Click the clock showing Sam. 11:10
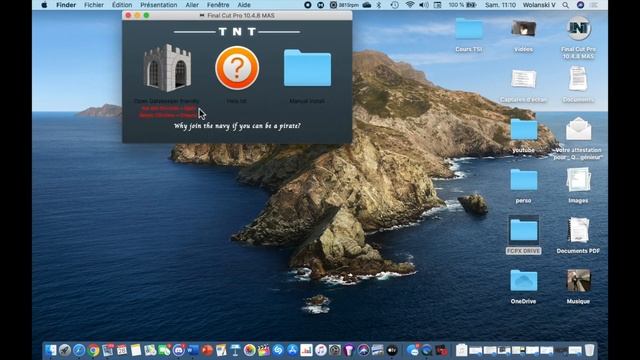Screen dimensions: 640x360 500,5
